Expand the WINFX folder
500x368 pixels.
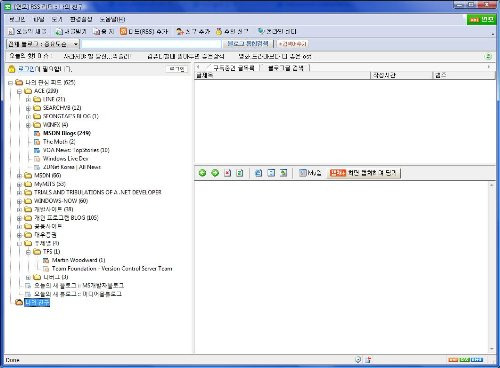28,125
